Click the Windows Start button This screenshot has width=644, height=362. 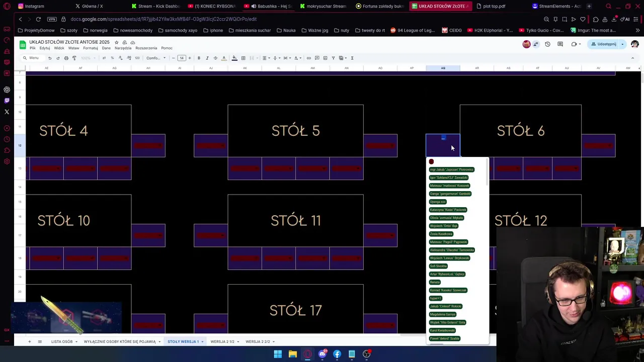[278, 354]
